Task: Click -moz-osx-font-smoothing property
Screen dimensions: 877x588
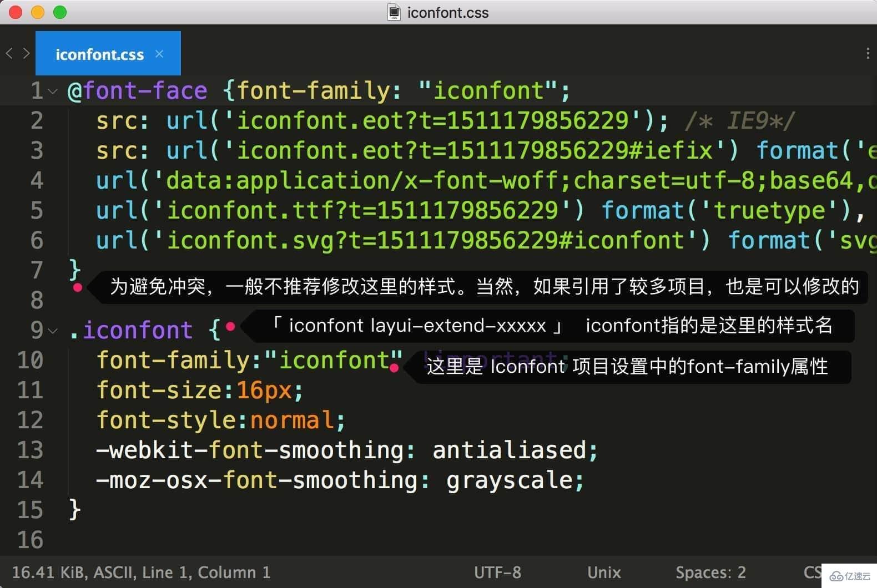Action: coord(256,480)
